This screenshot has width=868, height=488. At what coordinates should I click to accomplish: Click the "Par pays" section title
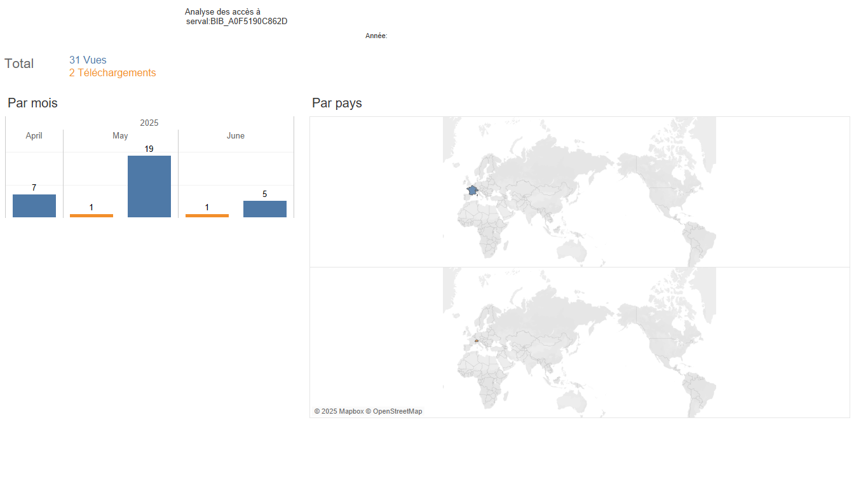coord(337,103)
